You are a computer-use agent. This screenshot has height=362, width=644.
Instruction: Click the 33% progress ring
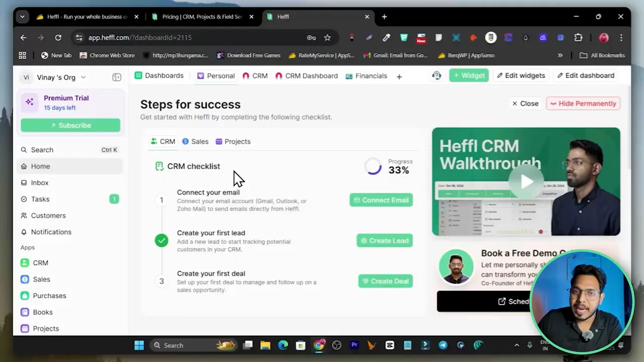[x=373, y=167]
